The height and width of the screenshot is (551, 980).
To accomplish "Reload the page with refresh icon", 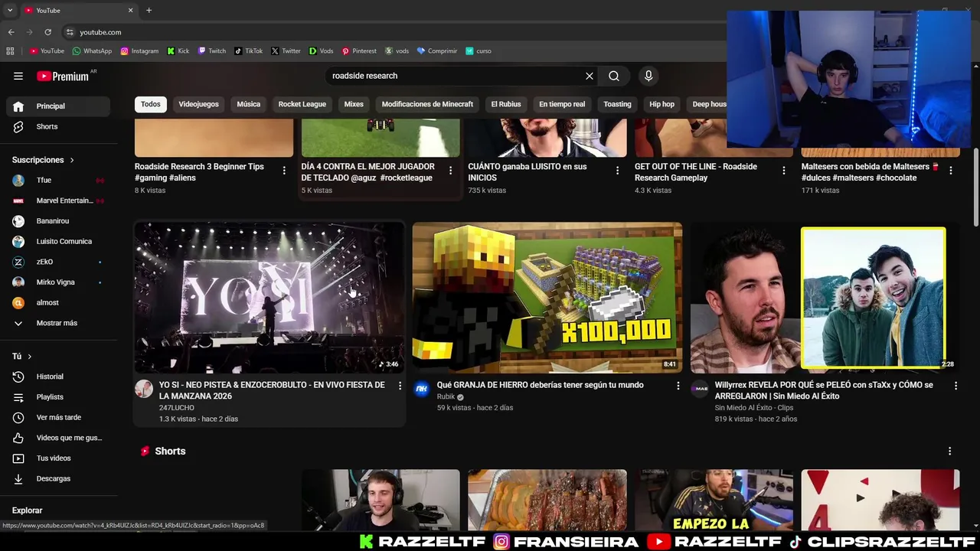I will 47,32.
